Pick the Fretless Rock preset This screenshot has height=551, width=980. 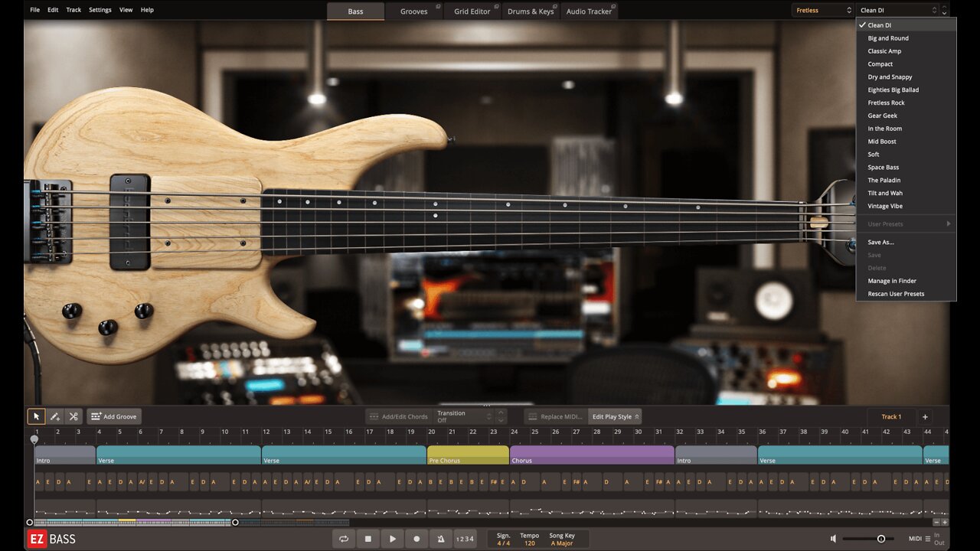pyautogui.click(x=906, y=103)
